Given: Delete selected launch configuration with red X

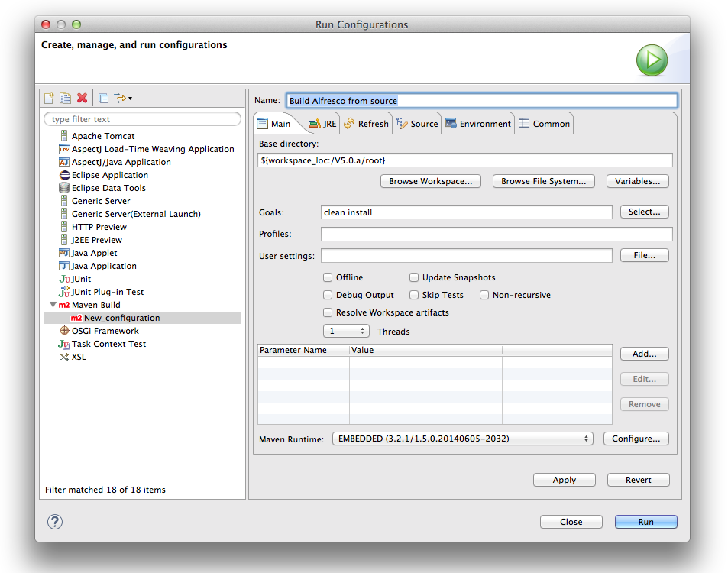Looking at the screenshot, I should (83, 98).
